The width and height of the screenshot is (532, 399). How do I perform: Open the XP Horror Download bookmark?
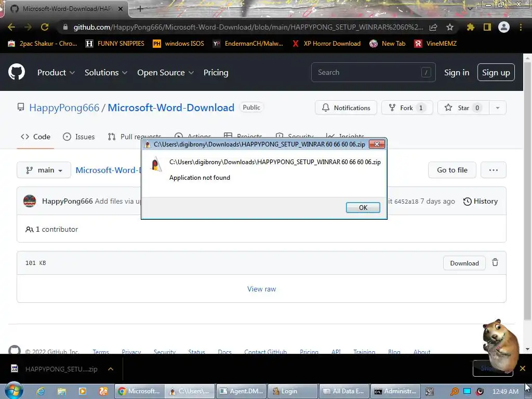[326, 44]
